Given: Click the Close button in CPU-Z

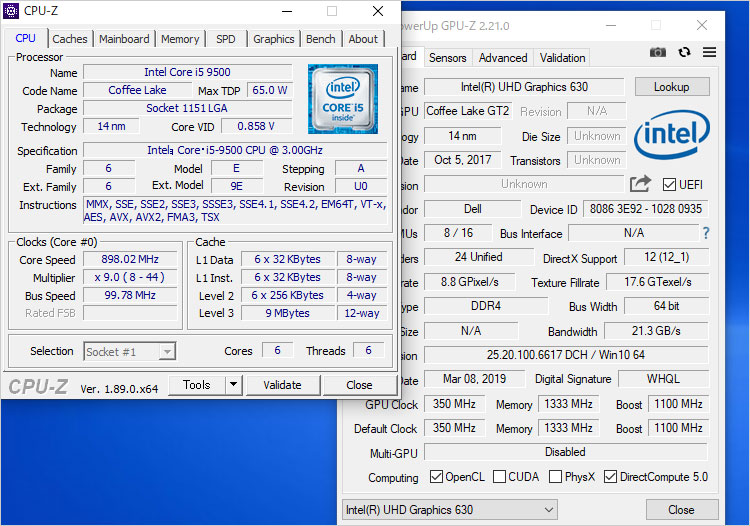Looking at the screenshot, I should click(x=359, y=385).
